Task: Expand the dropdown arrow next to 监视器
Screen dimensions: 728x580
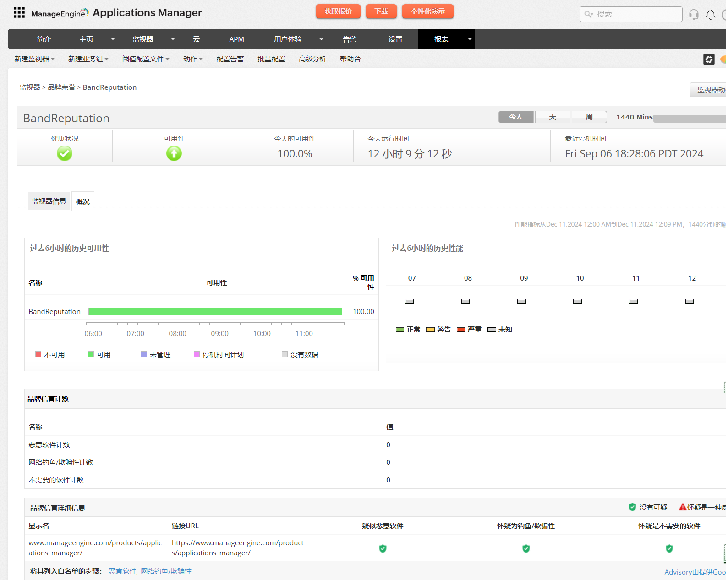Action: click(173, 39)
